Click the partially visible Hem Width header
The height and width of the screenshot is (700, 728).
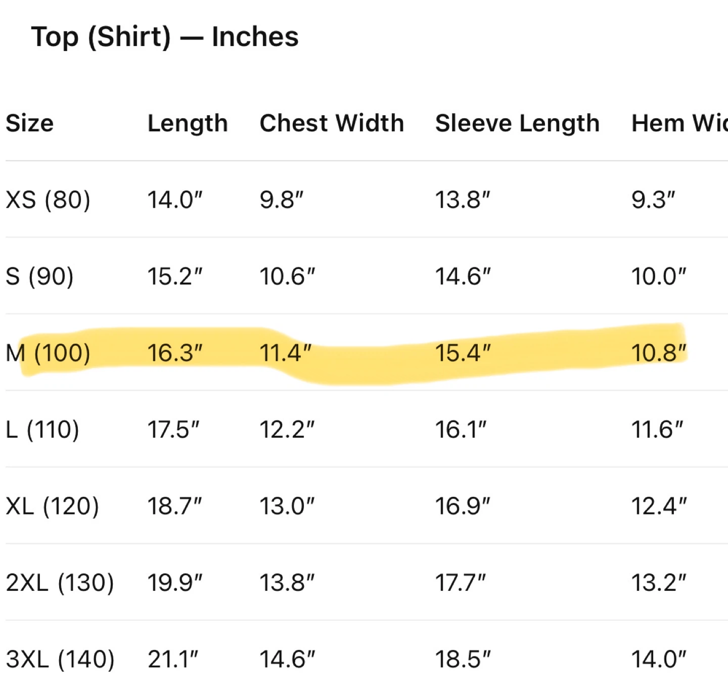(680, 123)
